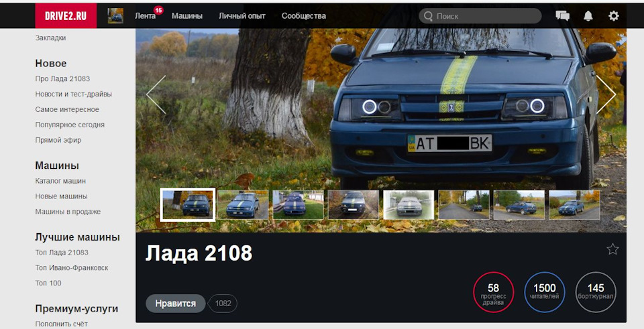Open the Сообщества menu item
The image size is (644, 329).
[304, 16]
